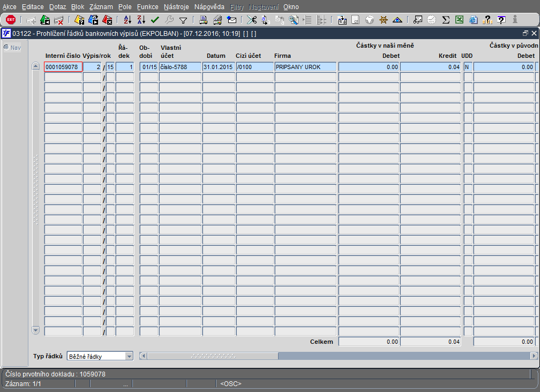Click the magnifier search icon
Image resolution: width=540 pixels, height=392 pixels.
point(294,20)
